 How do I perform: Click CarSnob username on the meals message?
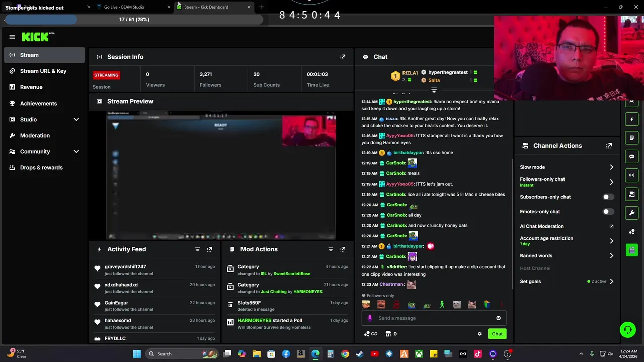click(x=396, y=173)
